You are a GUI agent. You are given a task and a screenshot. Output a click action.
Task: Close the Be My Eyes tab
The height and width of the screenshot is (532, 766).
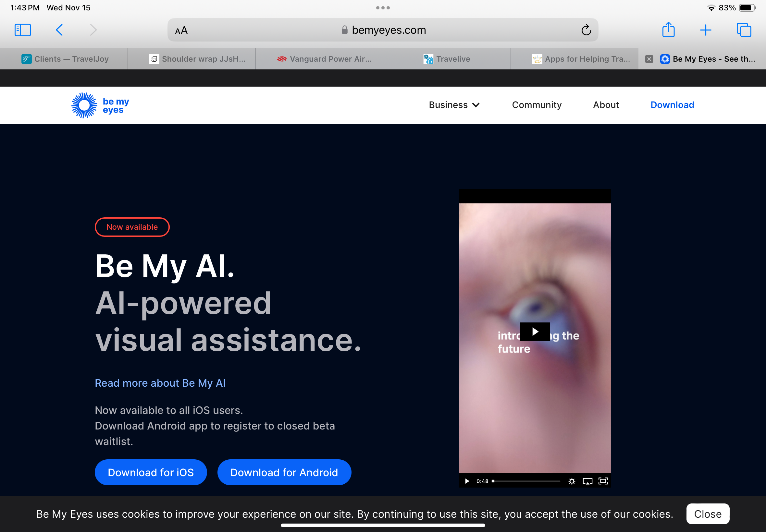coord(649,59)
